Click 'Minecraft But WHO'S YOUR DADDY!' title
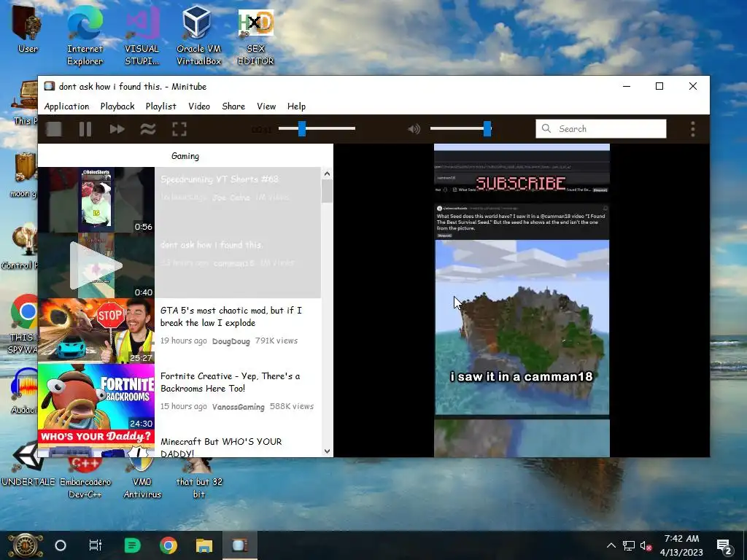747x560 pixels. click(x=221, y=448)
